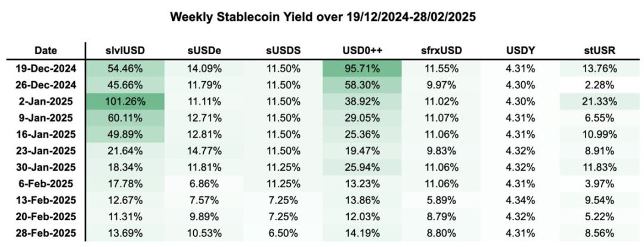Click the 21.33% stUSR cell
The width and height of the screenshot is (644, 247).
[x=600, y=101]
